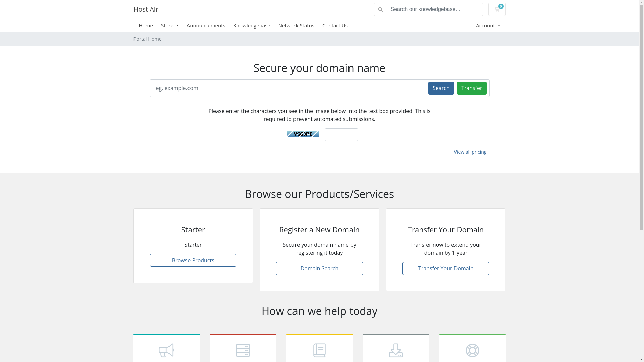Click the life ring support icon
Viewport: 644px width, 362px height.
(x=472, y=350)
